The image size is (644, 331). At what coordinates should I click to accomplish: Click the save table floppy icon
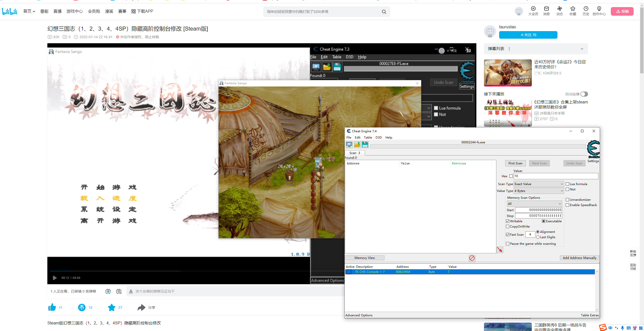(x=365, y=144)
